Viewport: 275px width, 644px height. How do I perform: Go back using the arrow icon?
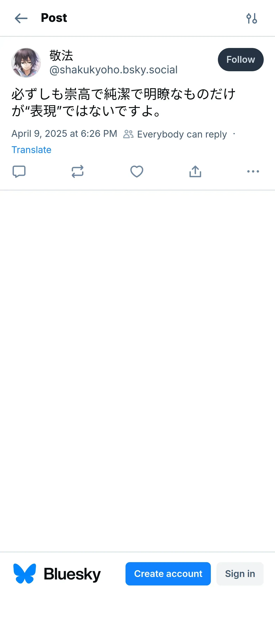[21, 18]
